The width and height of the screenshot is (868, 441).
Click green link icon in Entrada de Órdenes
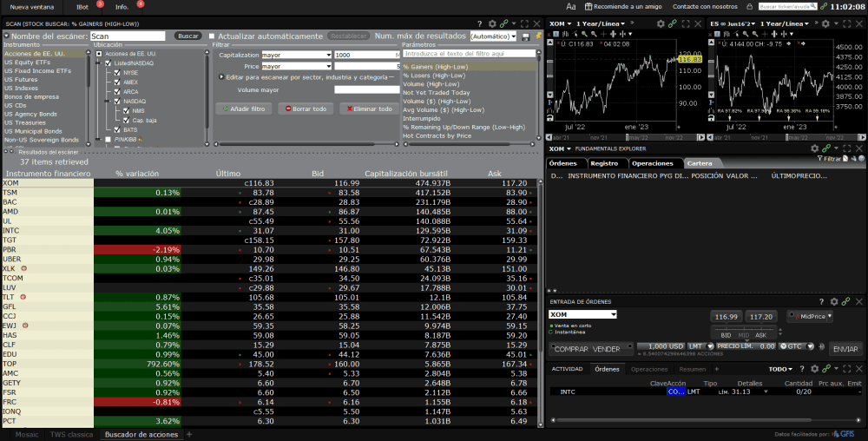tap(845, 301)
